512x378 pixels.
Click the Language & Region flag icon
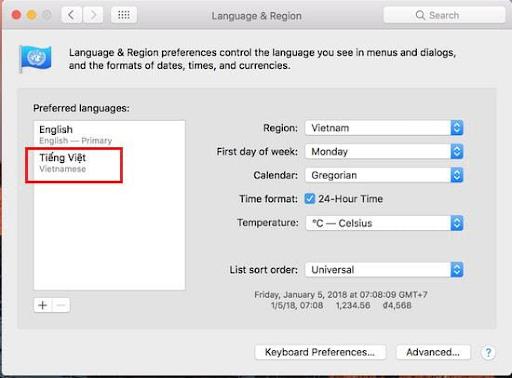pos(35,59)
